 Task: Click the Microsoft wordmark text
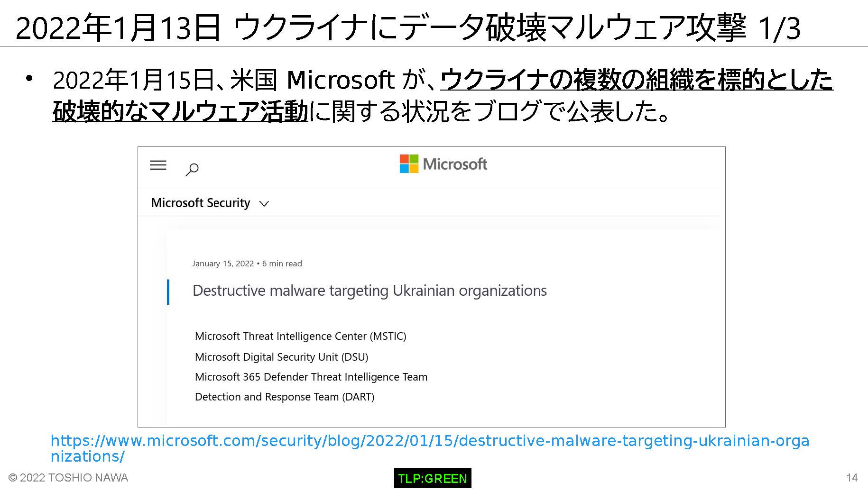tap(455, 164)
